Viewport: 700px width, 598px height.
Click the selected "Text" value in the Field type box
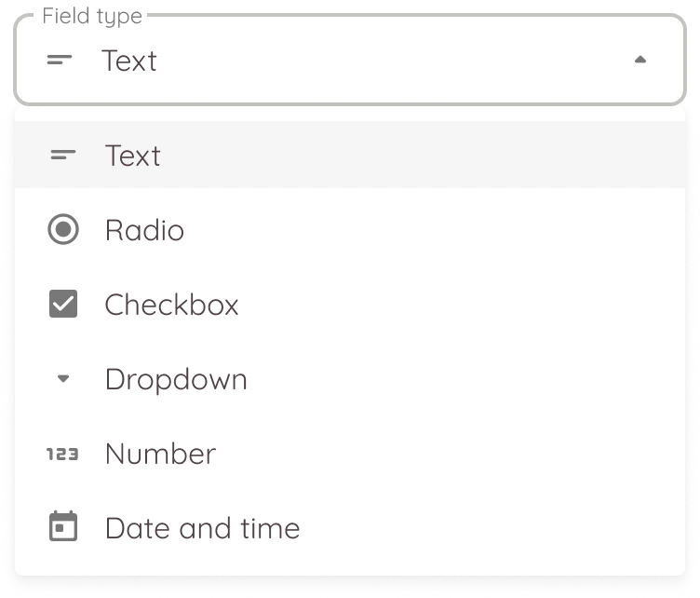click(129, 61)
